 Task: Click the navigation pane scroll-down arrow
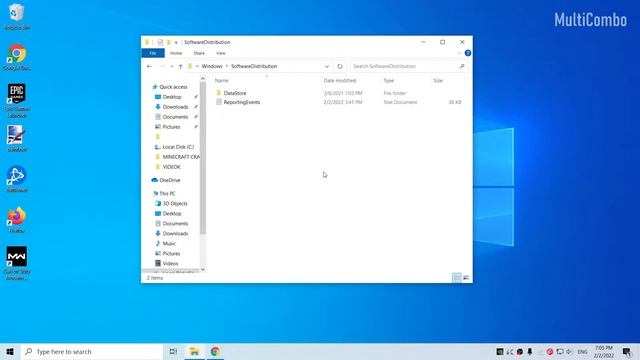(203, 269)
